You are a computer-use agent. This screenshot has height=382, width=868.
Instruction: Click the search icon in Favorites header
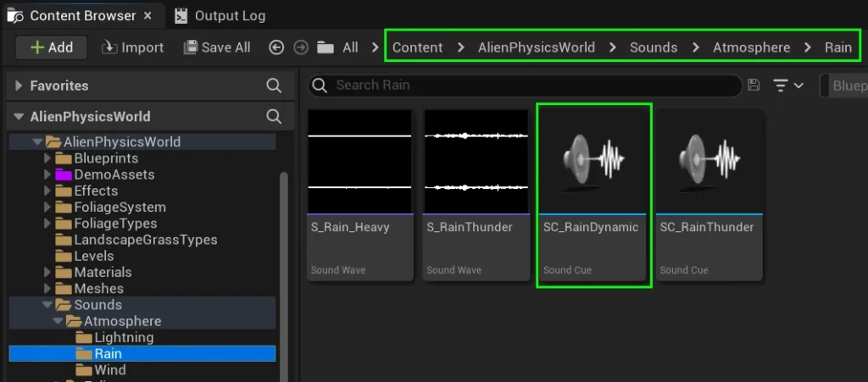pos(274,86)
